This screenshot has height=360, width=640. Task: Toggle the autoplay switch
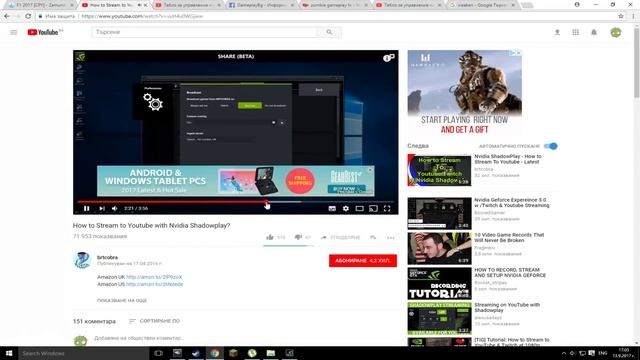552,146
